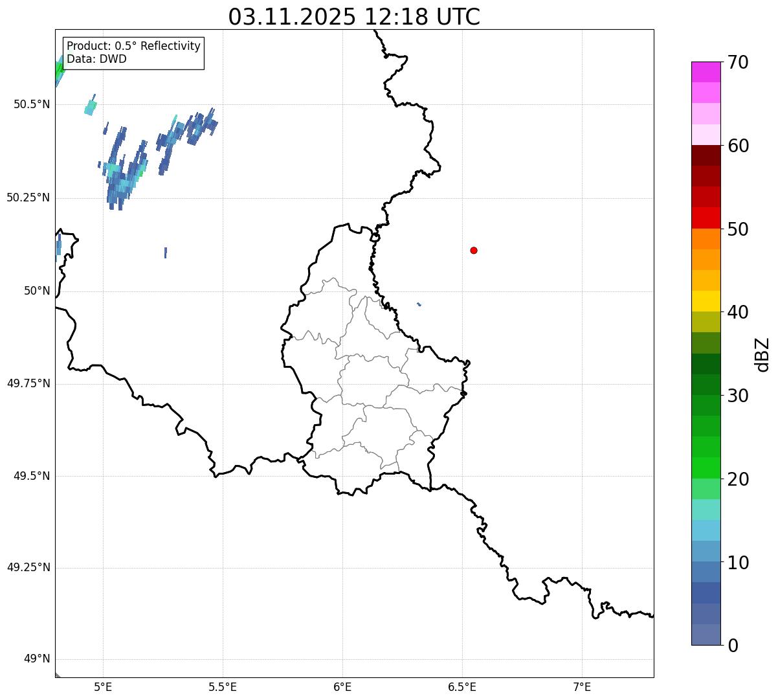778x700 pixels.
Task: Click the "6.5°E" longitude label
Action: (x=462, y=687)
